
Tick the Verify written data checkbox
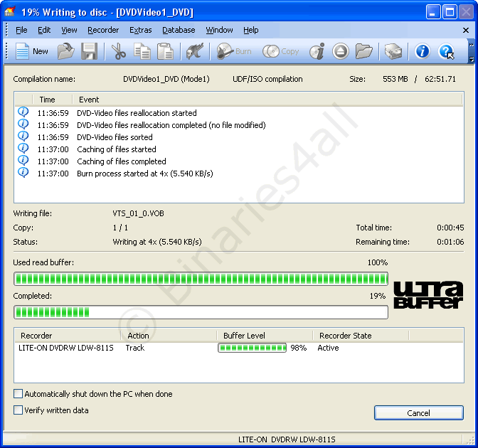pos(18,410)
